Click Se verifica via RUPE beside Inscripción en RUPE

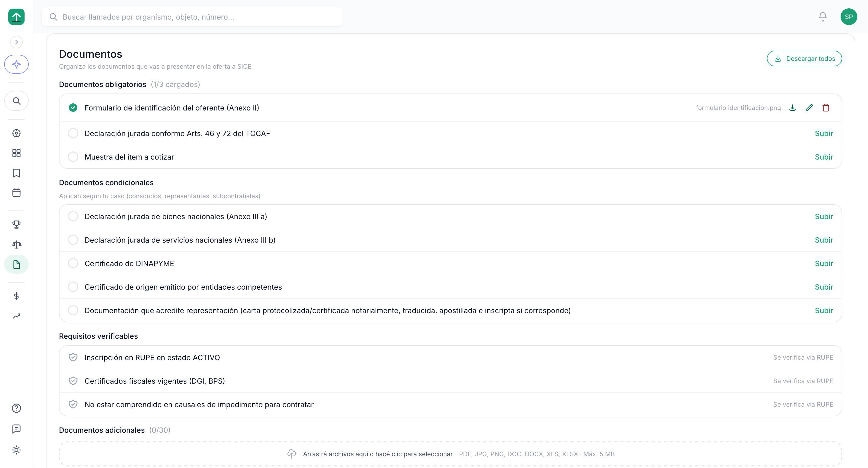click(803, 358)
